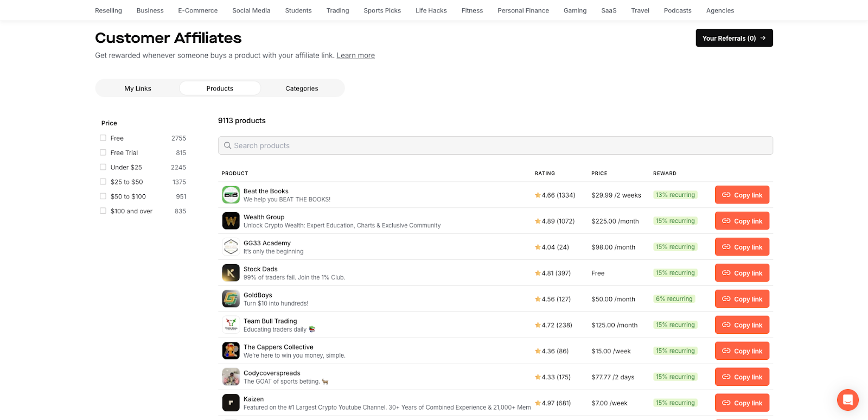Viewport: 868px width, 420px height.
Task: Open the Travel category in top nav
Action: pyautogui.click(x=640, y=10)
